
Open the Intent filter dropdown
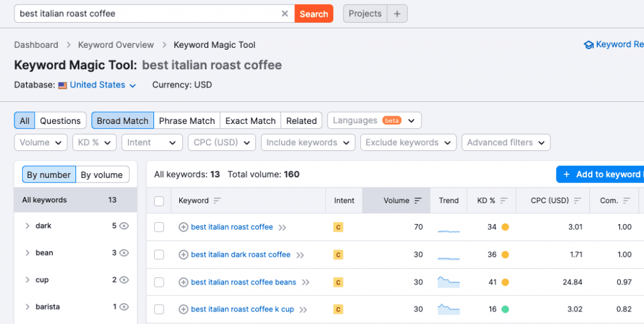[x=152, y=143]
